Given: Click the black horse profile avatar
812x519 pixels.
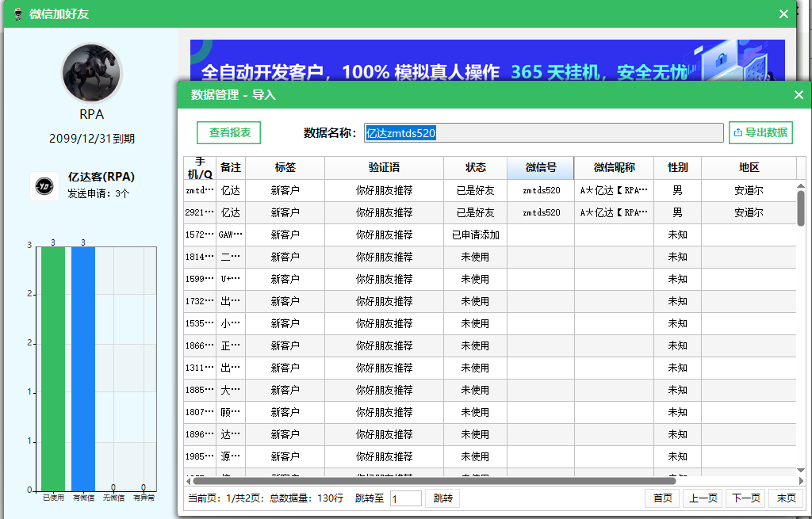Looking at the screenshot, I should point(92,74).
